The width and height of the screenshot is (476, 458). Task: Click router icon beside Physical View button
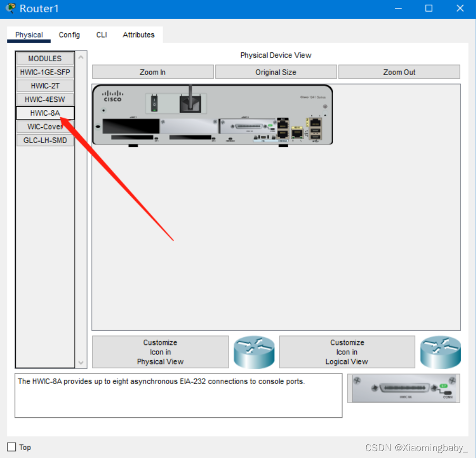tap(254, 352)
